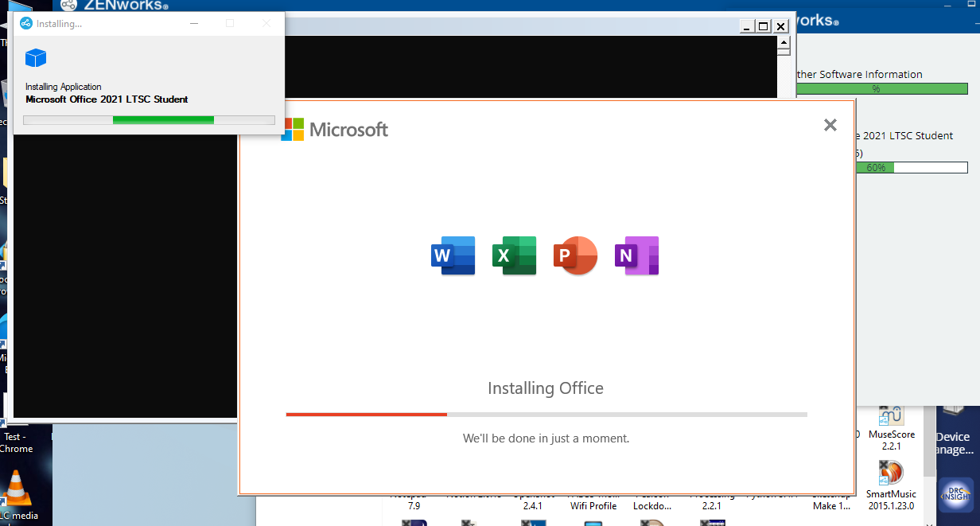Click the green Installing Application progress bar
This screenshot has height=526, width=980.
click(149, 120)
